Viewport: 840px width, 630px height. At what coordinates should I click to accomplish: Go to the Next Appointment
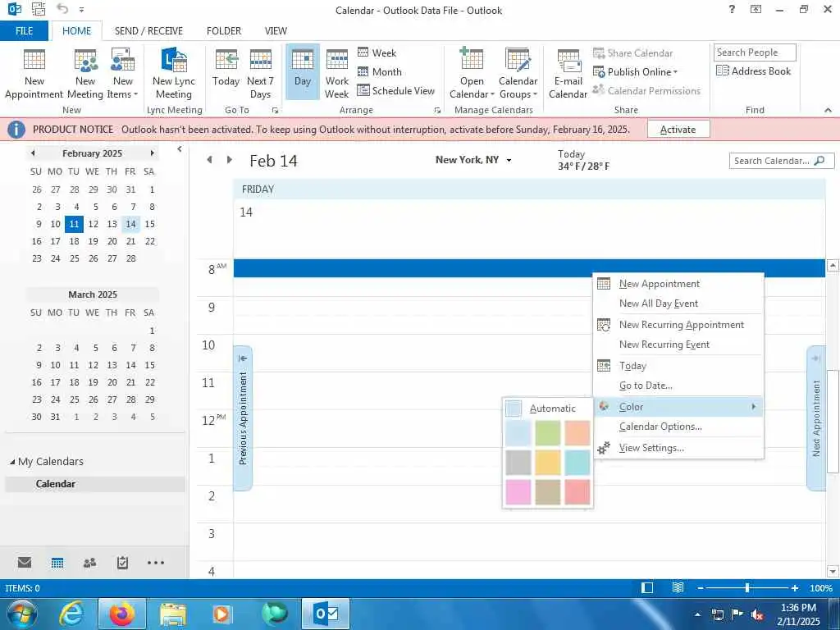point(816,418)
